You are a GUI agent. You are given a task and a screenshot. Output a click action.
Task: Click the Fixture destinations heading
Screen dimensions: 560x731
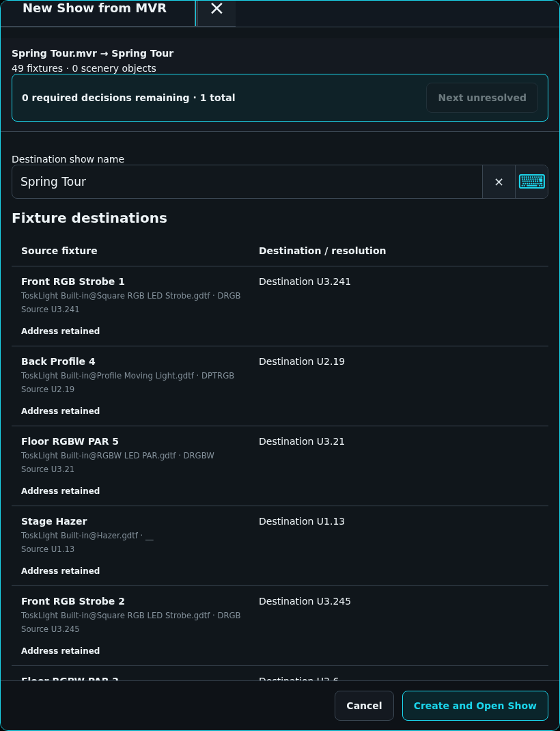point(89,218)
